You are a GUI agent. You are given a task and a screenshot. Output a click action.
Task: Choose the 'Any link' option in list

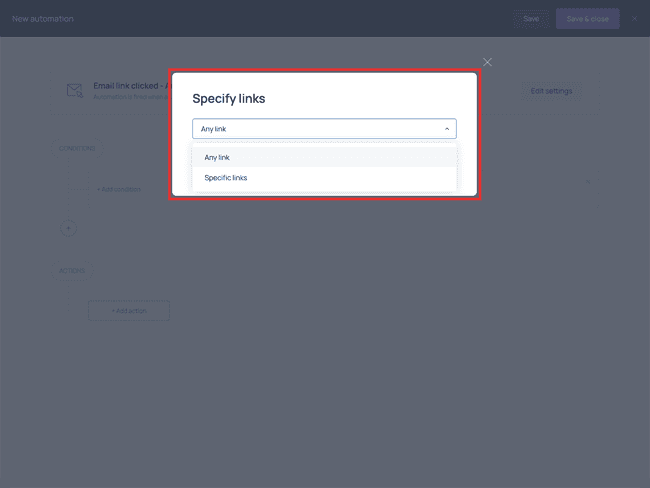324,158
